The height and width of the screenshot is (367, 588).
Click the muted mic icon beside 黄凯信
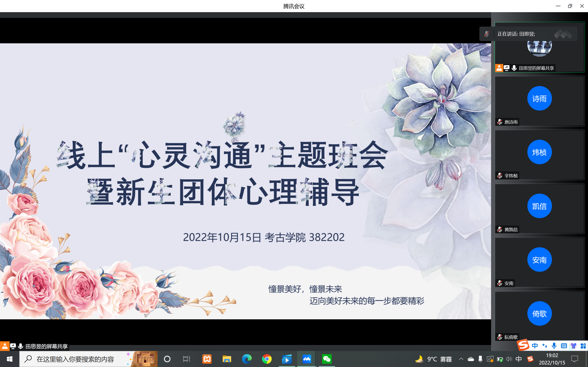[500, 229]
